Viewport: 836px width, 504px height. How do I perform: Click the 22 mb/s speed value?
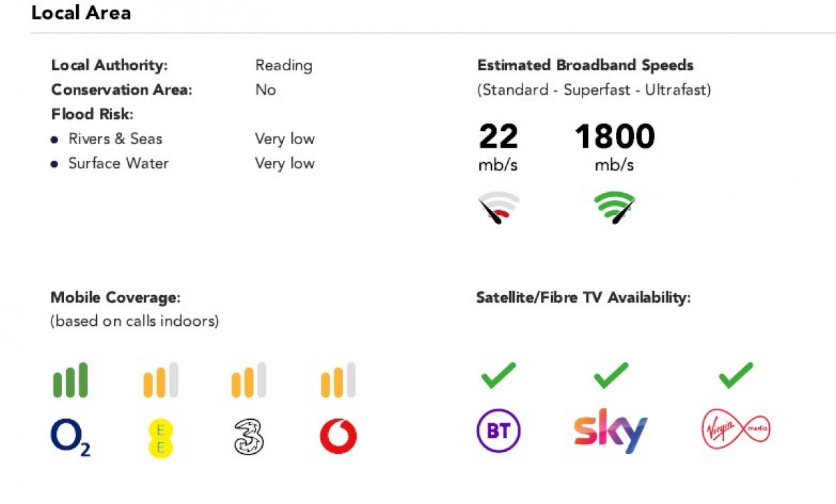pyautogui.click(x=498, y=137)
